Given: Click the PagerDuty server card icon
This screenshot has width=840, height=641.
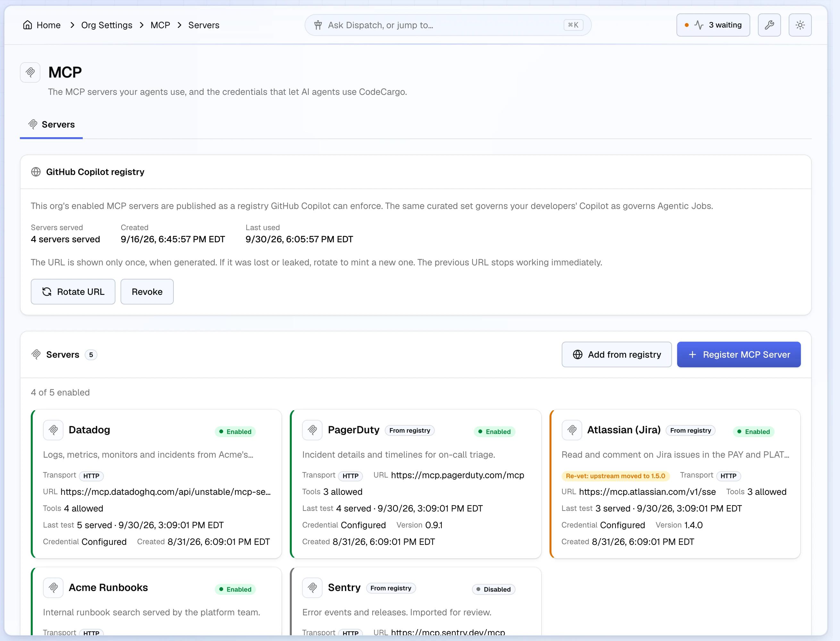Looking at the screenshot, I should (x=312, y=430).
